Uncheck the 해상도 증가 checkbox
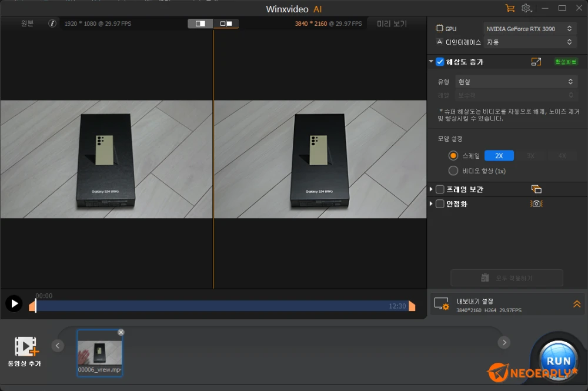588x391 pixels. point(440,62)
